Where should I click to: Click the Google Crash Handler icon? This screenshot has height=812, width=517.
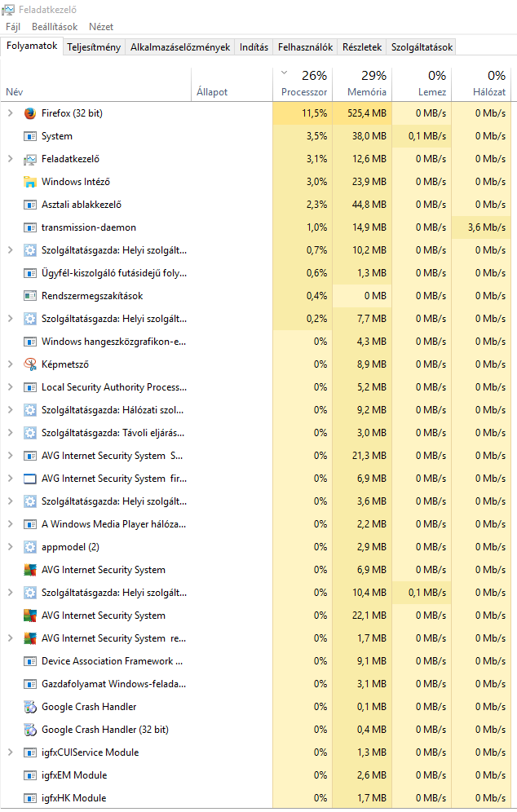(x=30, y=706)
